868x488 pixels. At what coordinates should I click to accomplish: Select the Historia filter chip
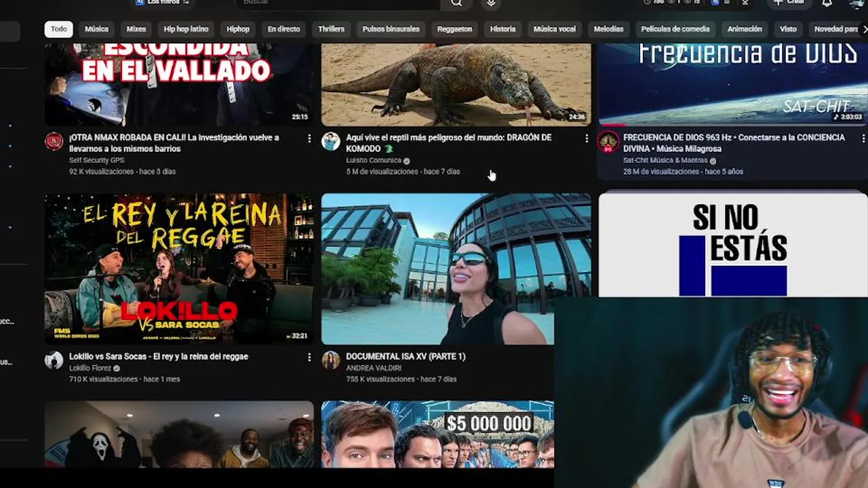(x=502, y=29)
